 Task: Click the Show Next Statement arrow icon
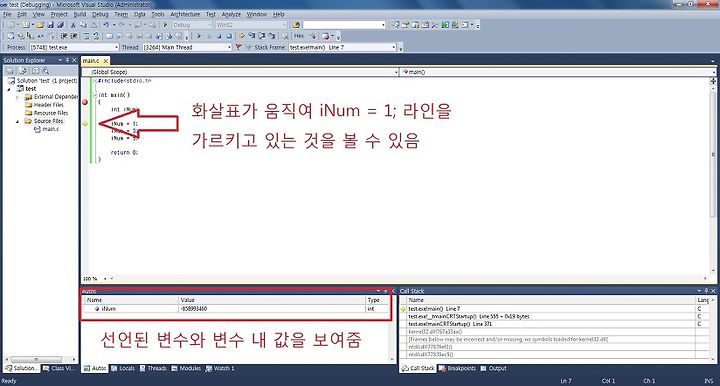tap(242, 36)
